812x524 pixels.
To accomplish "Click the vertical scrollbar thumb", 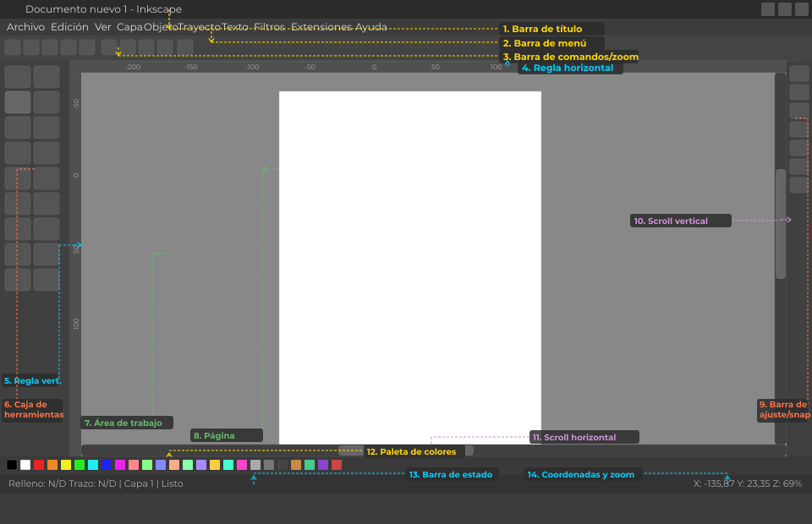I will pos(781,224).
